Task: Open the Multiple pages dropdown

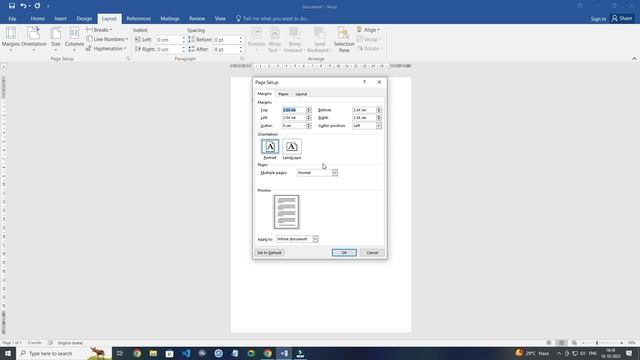Action: point(334,173)
